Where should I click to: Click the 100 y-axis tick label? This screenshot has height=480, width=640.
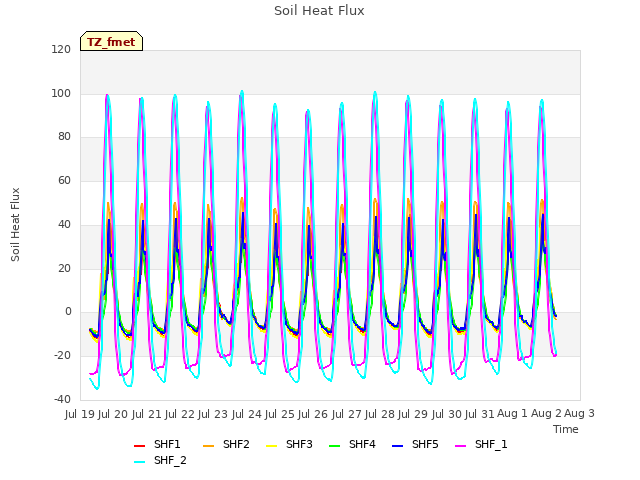[x=61, y=93]
